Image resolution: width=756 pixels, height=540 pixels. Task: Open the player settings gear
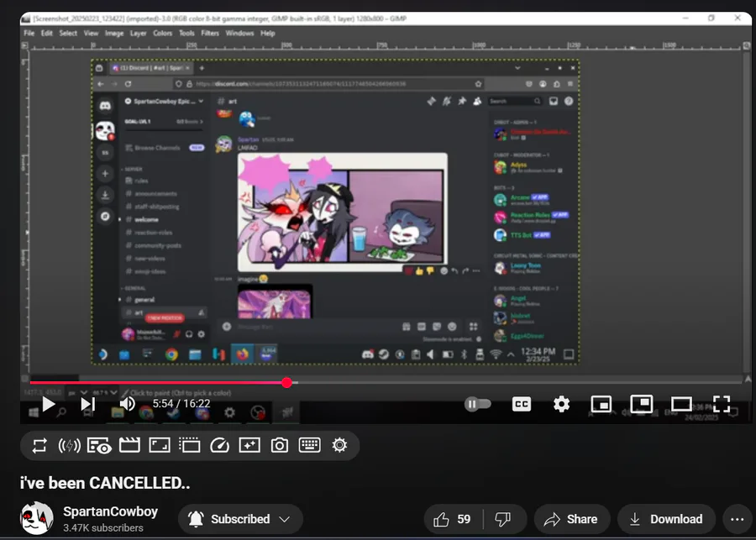[x=561, y=404]
